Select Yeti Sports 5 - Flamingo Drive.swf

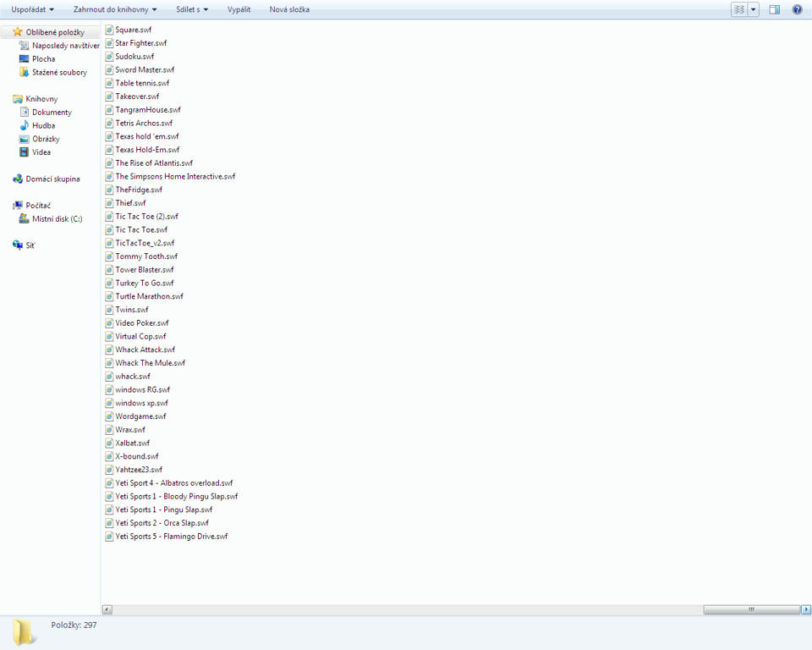172,537
